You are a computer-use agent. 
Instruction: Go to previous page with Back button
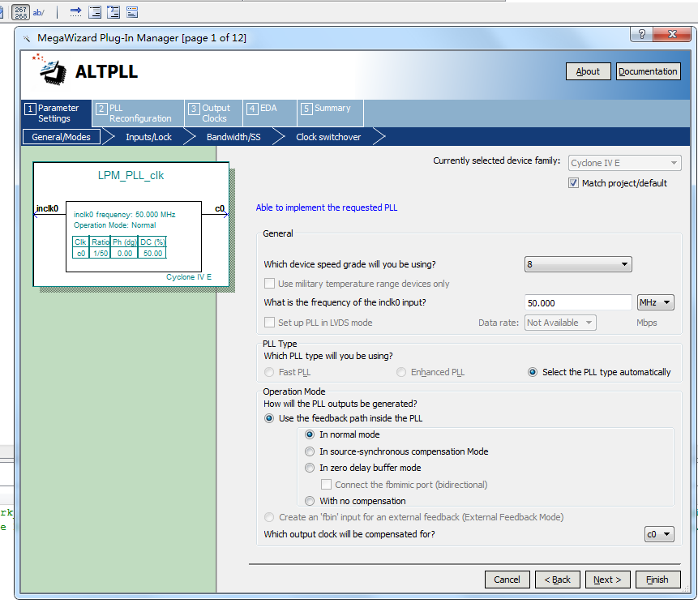click(x=557, y=580)
